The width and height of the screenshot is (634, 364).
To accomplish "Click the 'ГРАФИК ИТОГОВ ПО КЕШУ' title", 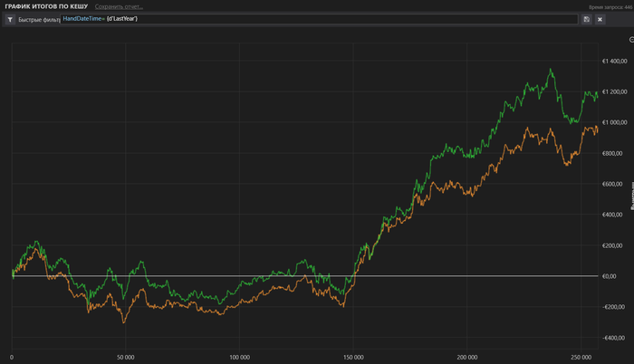I will [x=46, y=6].
